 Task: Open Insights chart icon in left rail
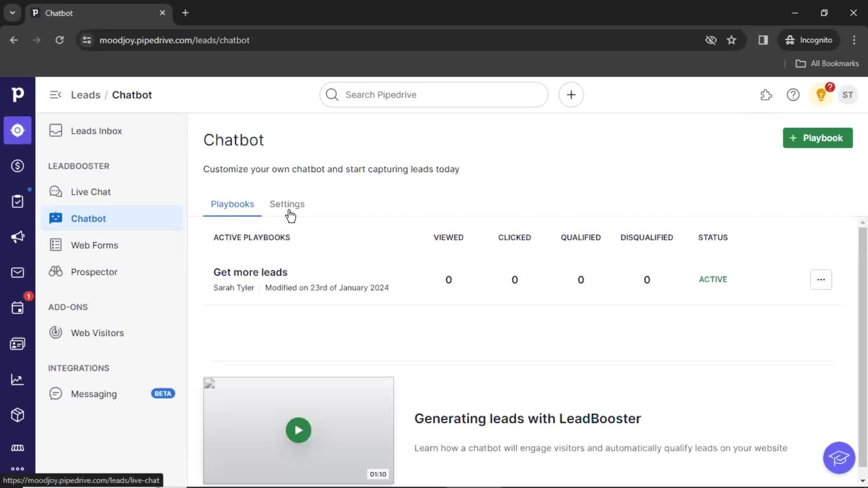17,380
